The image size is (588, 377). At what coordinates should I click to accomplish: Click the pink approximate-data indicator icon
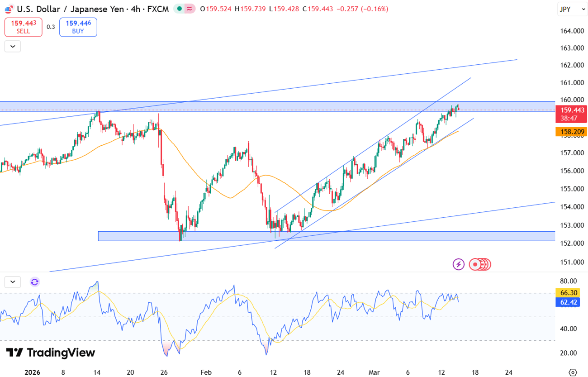tap(190, 9)
